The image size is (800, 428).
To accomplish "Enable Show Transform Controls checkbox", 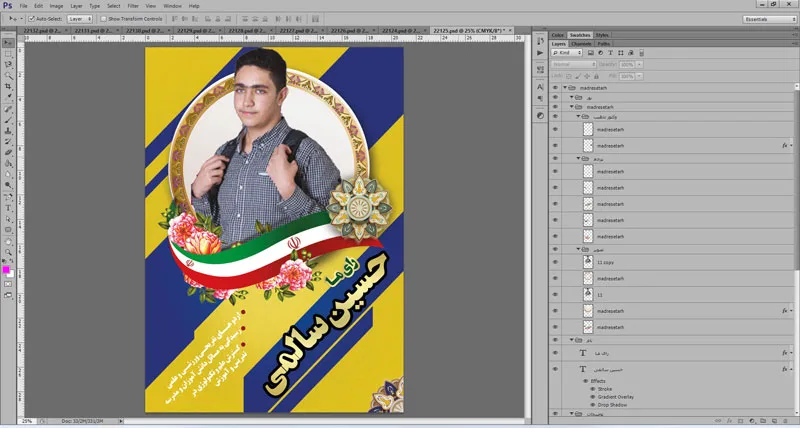I will click(x=104, y=19).
